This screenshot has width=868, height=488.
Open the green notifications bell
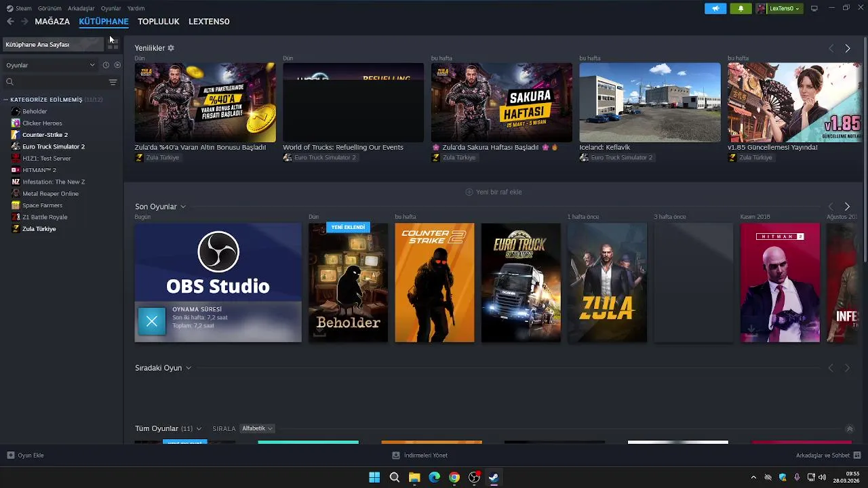741,8
